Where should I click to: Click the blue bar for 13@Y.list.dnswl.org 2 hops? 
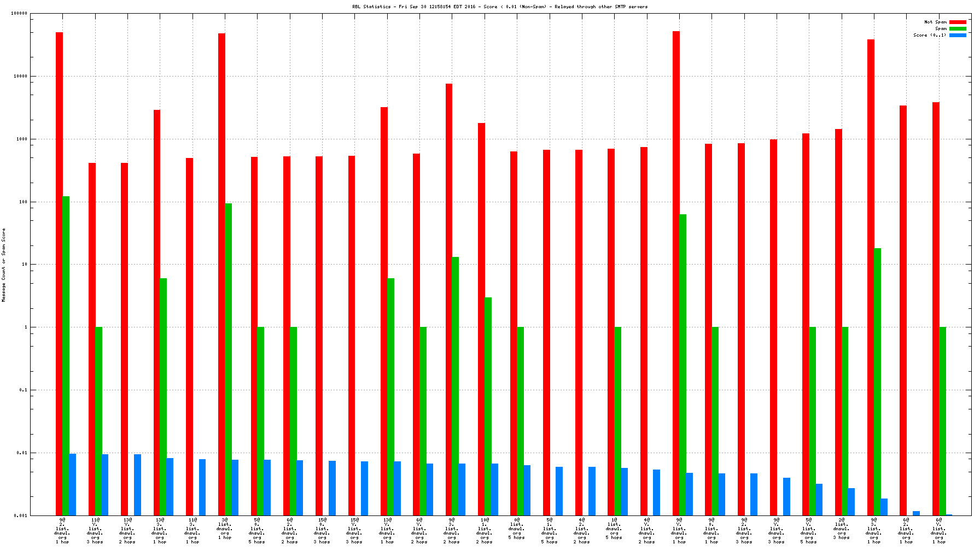click(137, 484)
